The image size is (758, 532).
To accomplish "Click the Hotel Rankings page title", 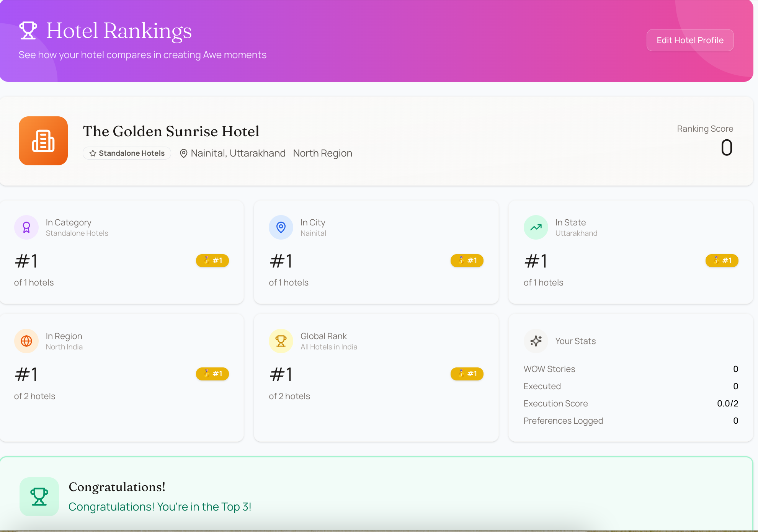I will click(x=119, y=31).
